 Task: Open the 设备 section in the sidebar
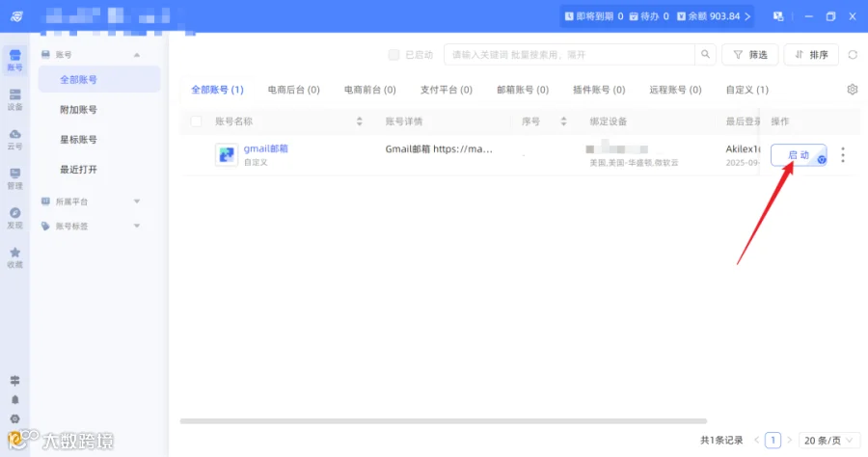tap(14, 99)
